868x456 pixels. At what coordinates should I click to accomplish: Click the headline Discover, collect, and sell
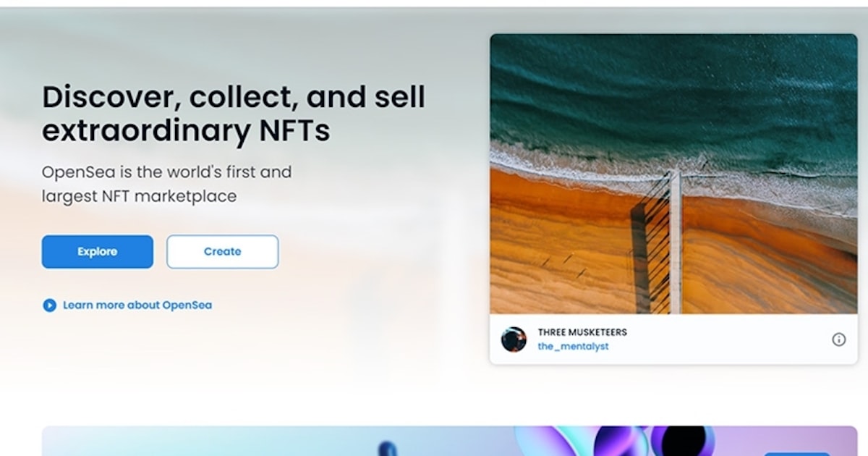point(233,96)
